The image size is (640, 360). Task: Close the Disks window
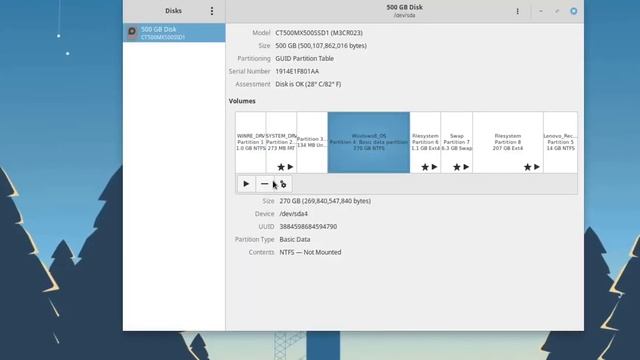[573, 11]
